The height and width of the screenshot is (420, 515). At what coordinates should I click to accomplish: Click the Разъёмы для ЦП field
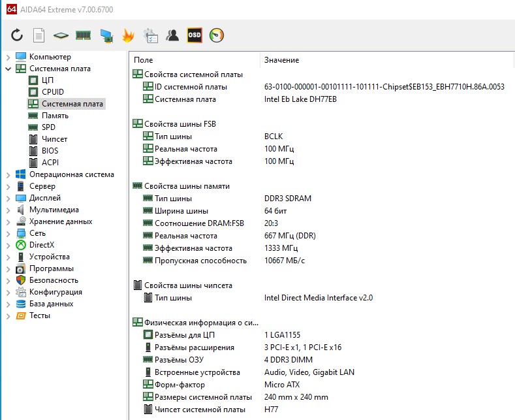click(x=185, y=335)
